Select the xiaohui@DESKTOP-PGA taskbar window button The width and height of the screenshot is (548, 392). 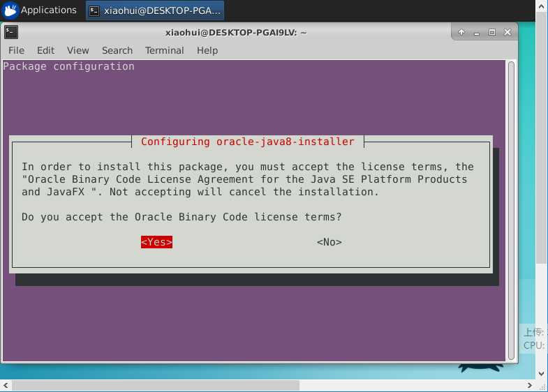point(155,11)
